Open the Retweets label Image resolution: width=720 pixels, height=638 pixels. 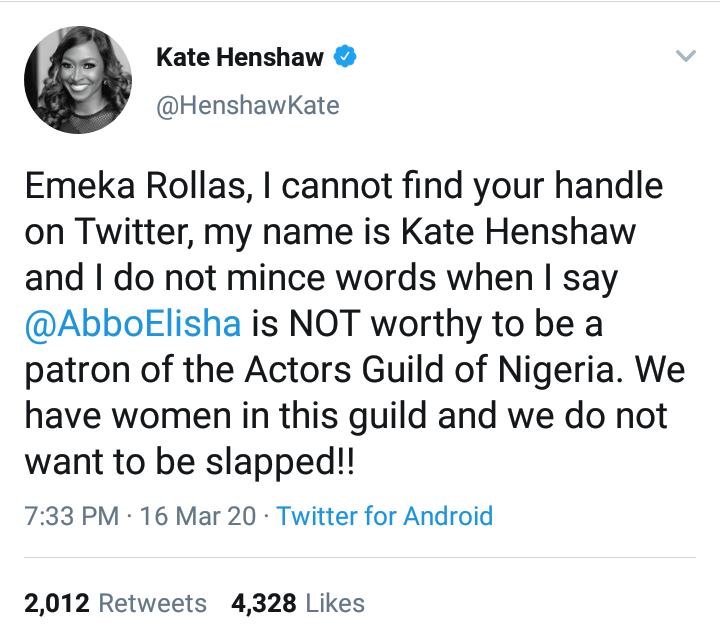tap(153, 603)
